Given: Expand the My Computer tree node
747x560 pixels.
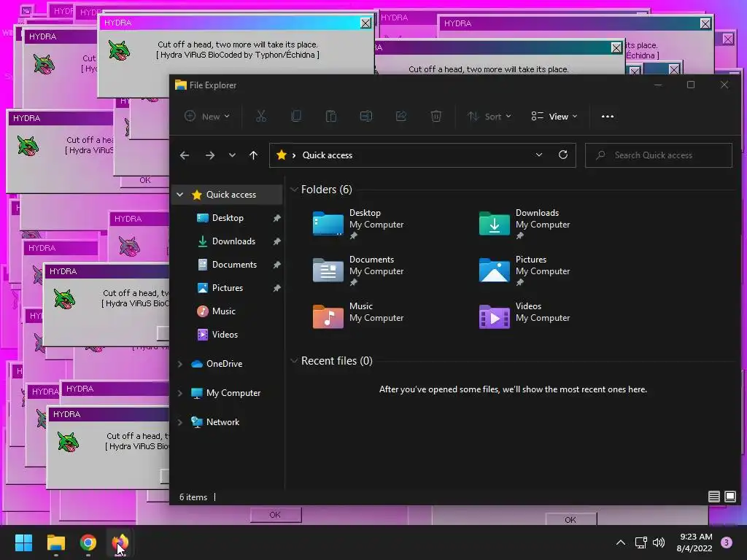Looking at the screenshot, I should (x=179, y=393).
